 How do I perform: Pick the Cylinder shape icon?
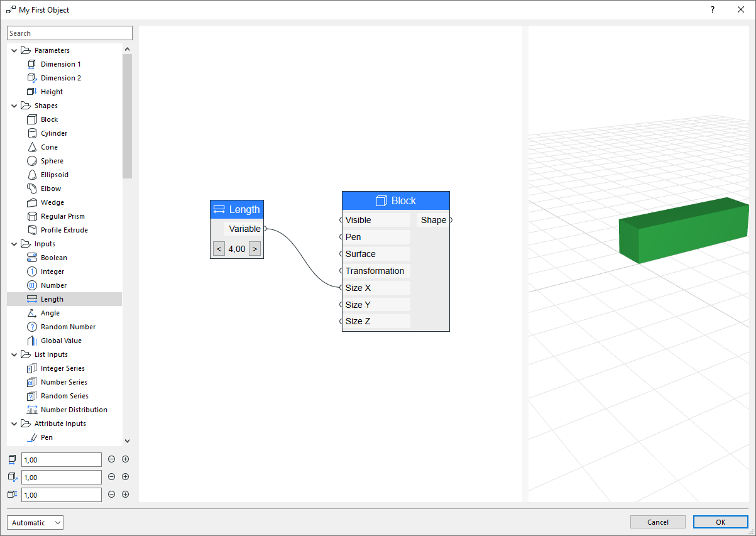click(x=32, y=133)
